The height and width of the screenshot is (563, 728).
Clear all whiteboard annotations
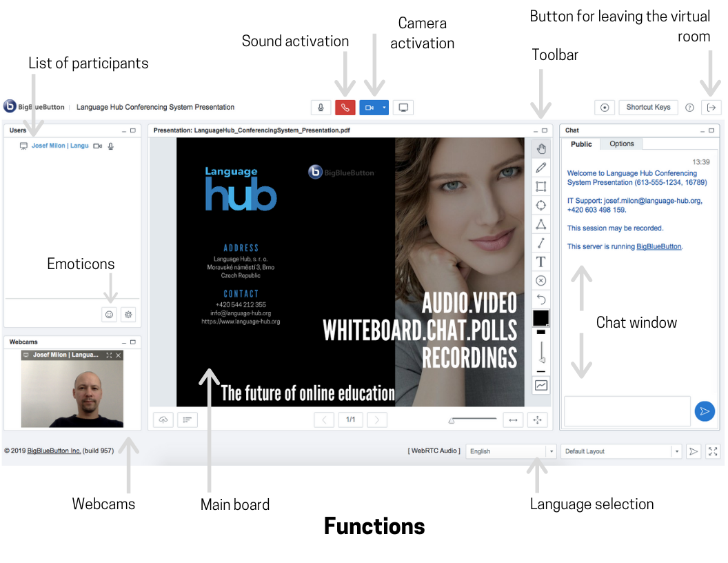[541, 280]
